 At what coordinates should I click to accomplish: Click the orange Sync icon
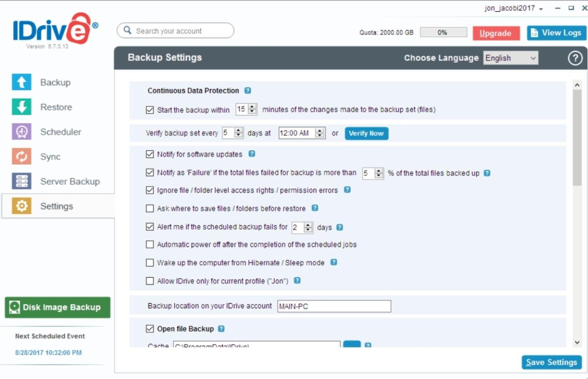point(22,157)
